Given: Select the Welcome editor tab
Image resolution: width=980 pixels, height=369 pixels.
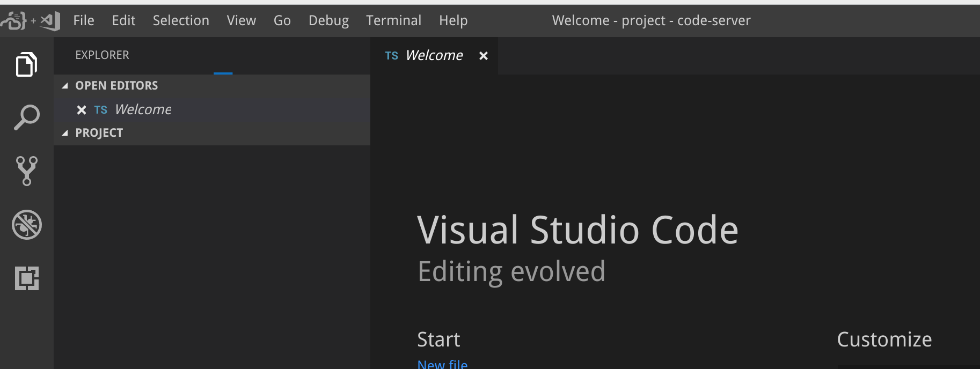Looking at the screenshot, I should [x=434, y=56].
